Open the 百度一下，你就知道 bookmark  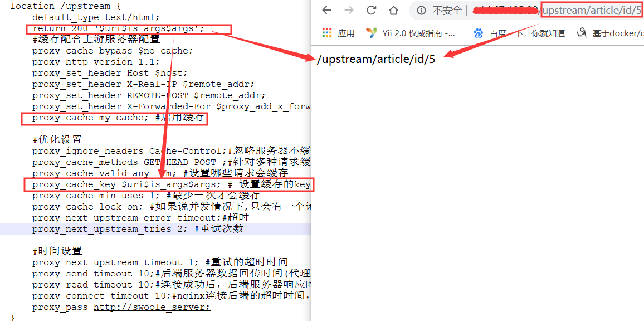pos(519,33)
